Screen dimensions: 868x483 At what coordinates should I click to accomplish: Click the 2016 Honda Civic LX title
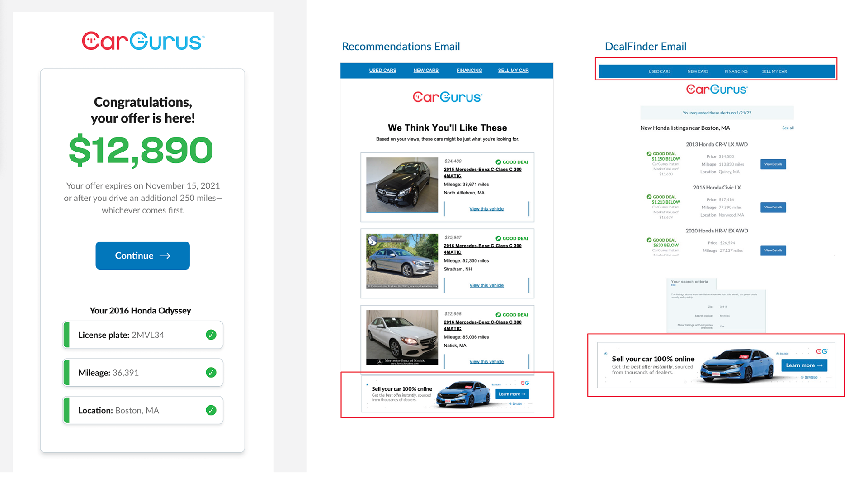click(717, 187)
